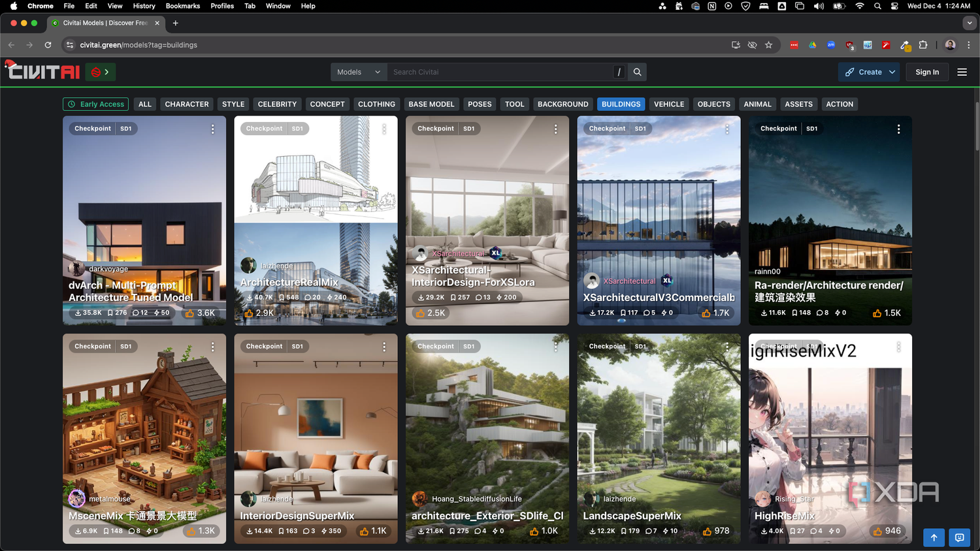Click thumbs-up 1.5K on Ra-render card

point(887,313)
